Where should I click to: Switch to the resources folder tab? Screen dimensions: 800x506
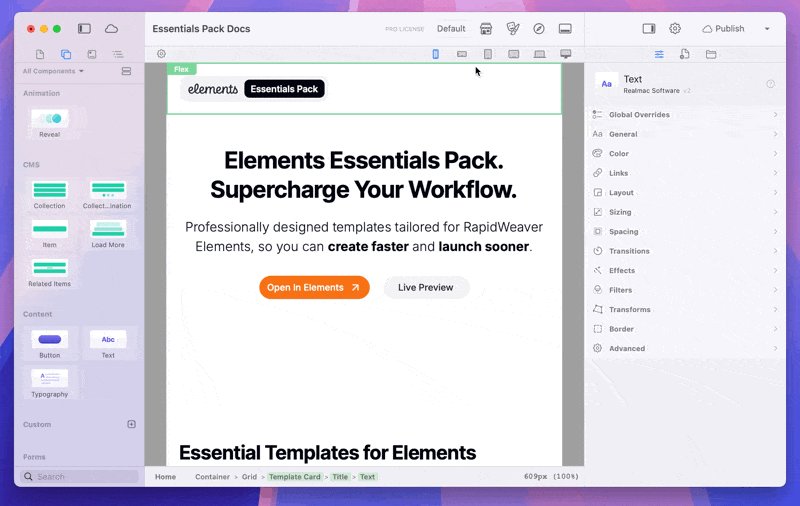[711, 54]
